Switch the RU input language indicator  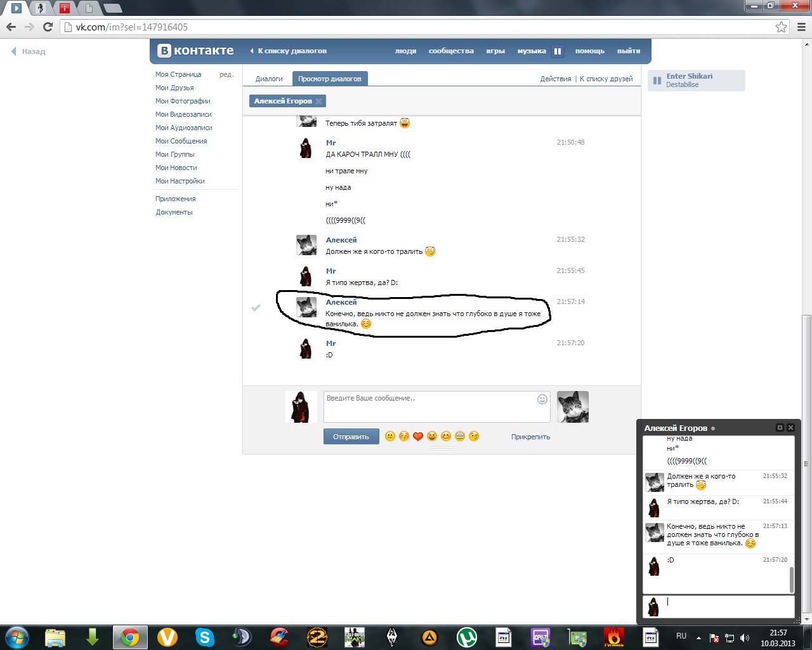tap(681, 636)
